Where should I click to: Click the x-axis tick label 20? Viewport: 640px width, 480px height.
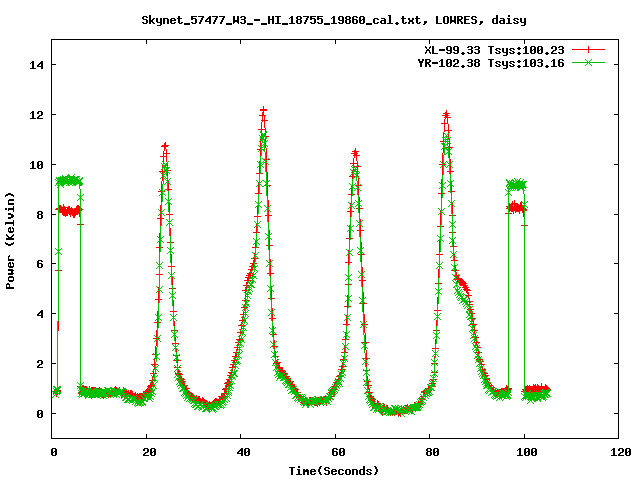tap(147, 452)
